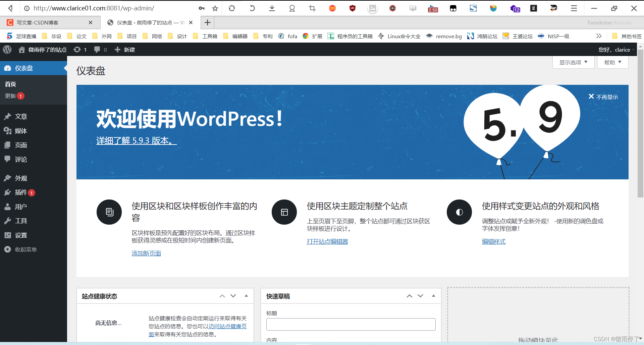This screenshot has width=644, height=345.
Task: Move 站点健康状态 widget up
Action: click(x=222, y=296)
